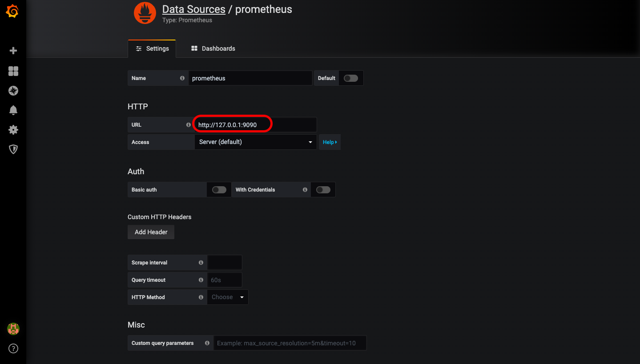Click the Prometheus flame logo

click(145, 13)
